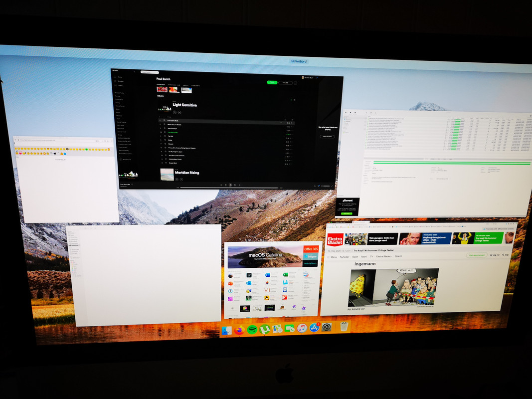The image size is (532, 399).
Task: Open iTunes icon in the Dock
Action: tap(302, 328)
